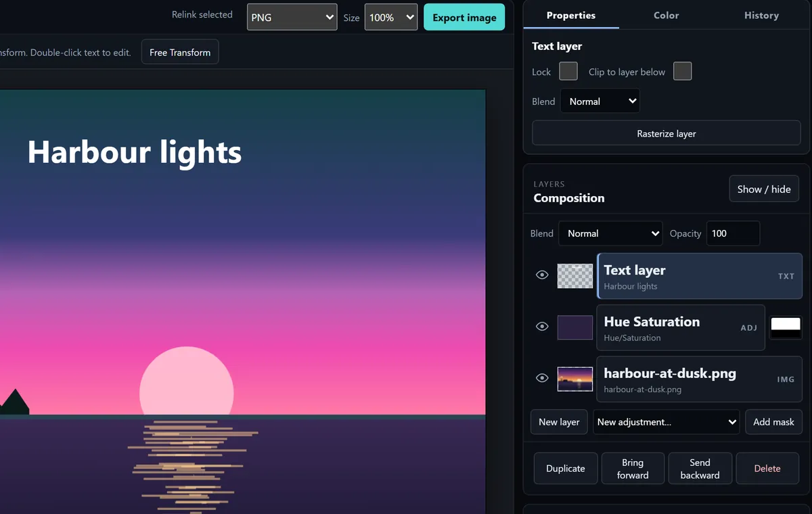Hide the Hue Saturation adjustment layer
Image resolution: width=812 pixels, height=514 pixels.
(542, 327)
